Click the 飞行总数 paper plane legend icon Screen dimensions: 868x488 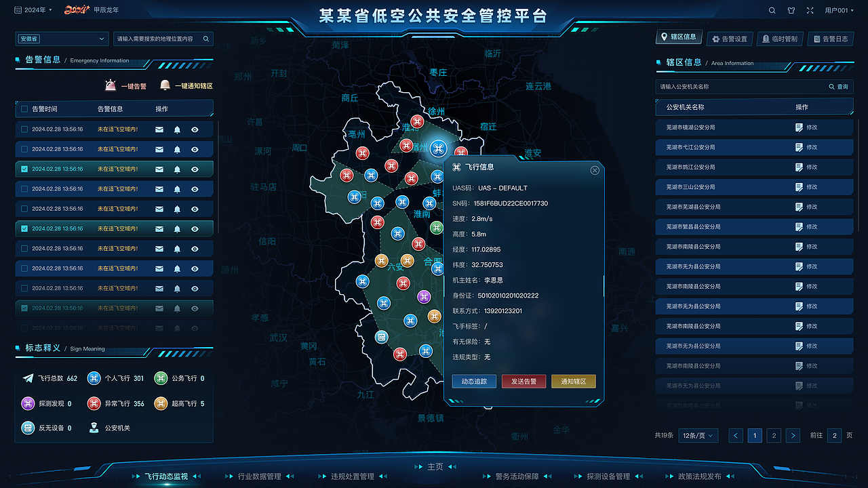[28, 378]
